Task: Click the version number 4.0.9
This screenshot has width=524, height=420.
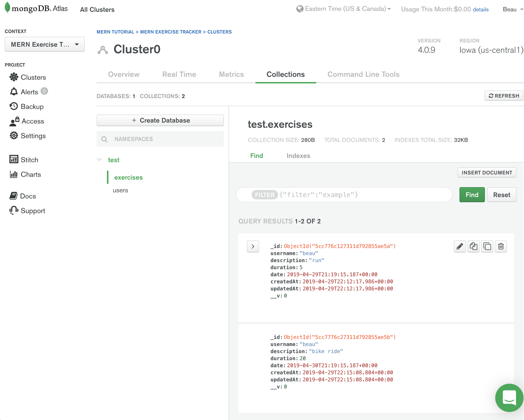Action: pyautogui.click(x=427, y=50)
